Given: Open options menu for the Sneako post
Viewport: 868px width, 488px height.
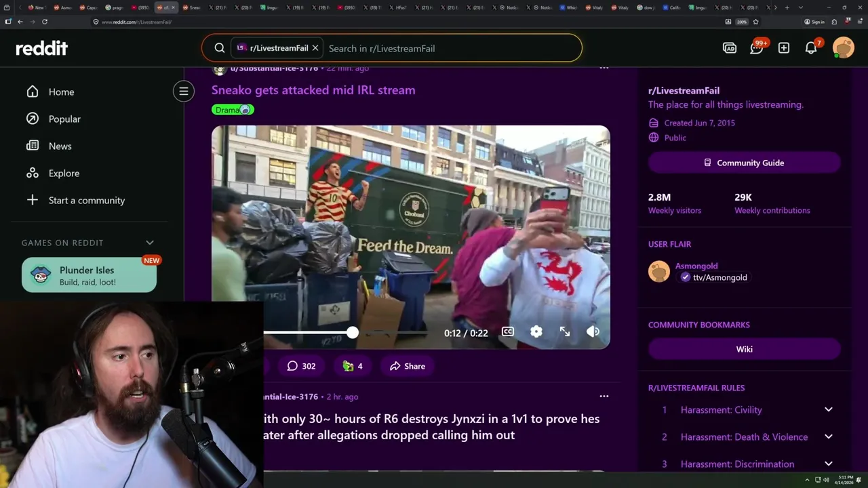Looking at the screenshot, I should [x=604, y=68].
